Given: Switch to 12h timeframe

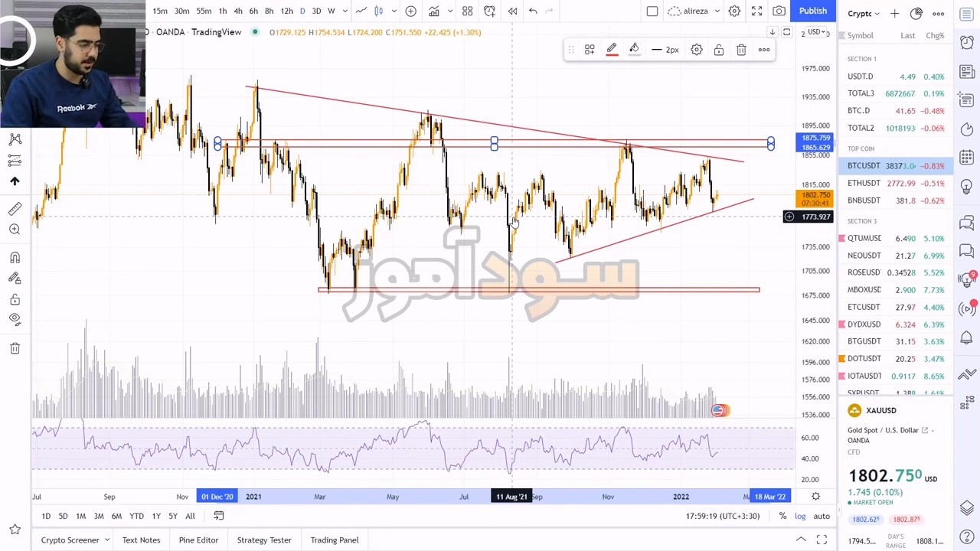Looking at the screenshot, I should coord(286,11).
